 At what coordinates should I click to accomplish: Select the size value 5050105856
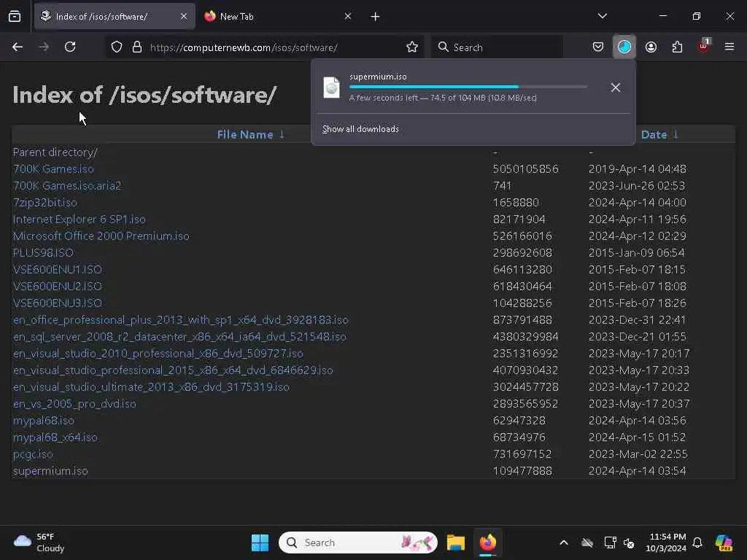[x=525, y=169]
